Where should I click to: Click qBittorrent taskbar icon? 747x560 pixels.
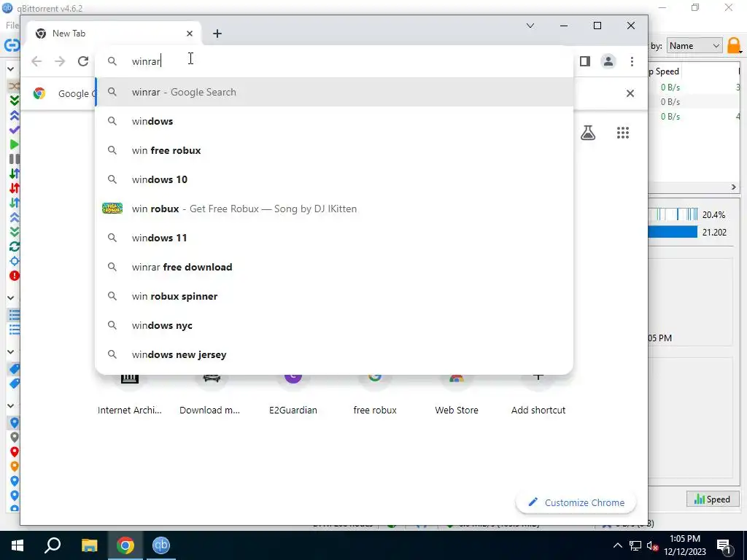[161, 545]
